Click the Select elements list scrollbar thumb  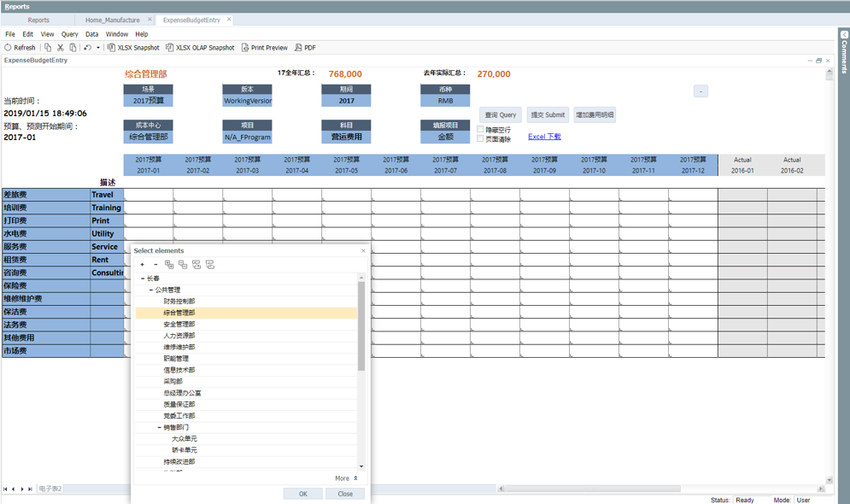[361, 326]
